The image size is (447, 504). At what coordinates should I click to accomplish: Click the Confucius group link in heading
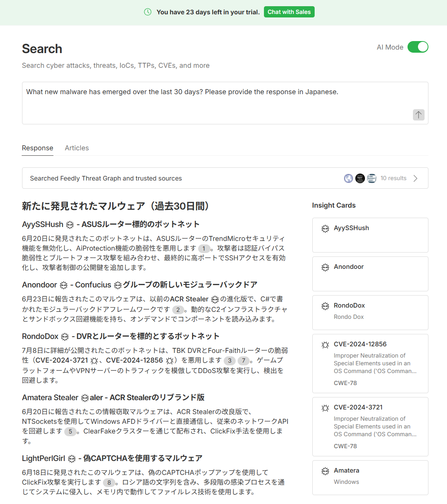(x=93, y=285)
